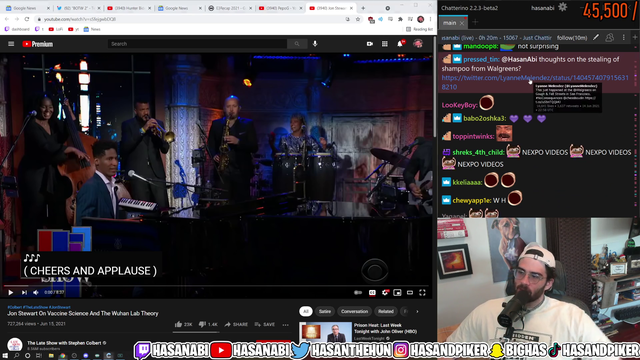Switch to first Google News tab
This screenshot has width=640, height=360.
(x=26, y=8)
